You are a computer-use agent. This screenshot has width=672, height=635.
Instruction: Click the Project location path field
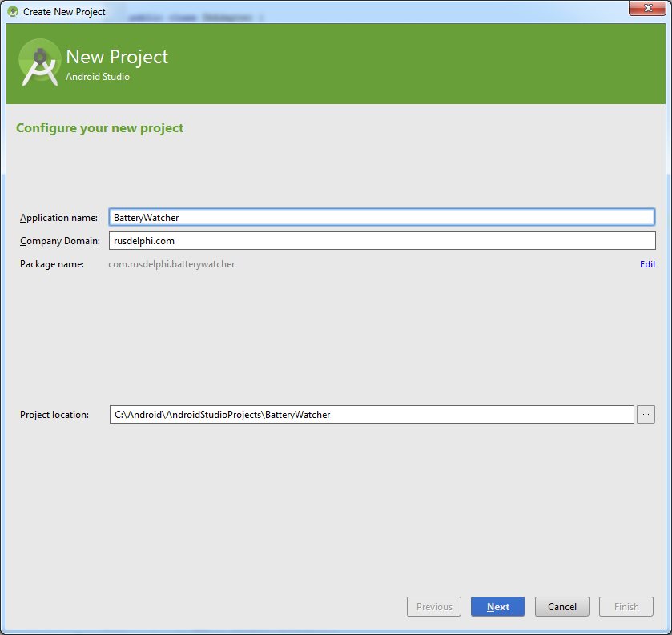point(372,414)
